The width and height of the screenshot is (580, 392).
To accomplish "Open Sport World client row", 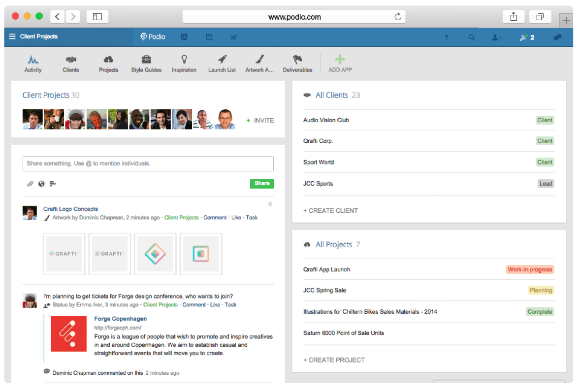I will coord(429,163).
